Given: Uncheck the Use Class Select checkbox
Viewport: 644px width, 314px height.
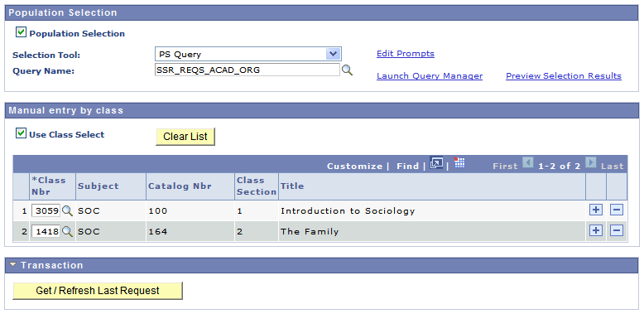Looking at the screenshot, I should (21, 133).
